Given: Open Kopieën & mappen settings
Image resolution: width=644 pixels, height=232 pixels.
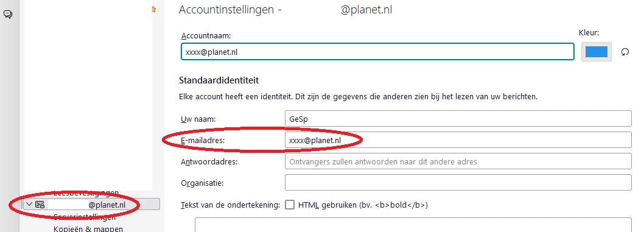Looking at the screenshot, I should click(x=88, y=229).
